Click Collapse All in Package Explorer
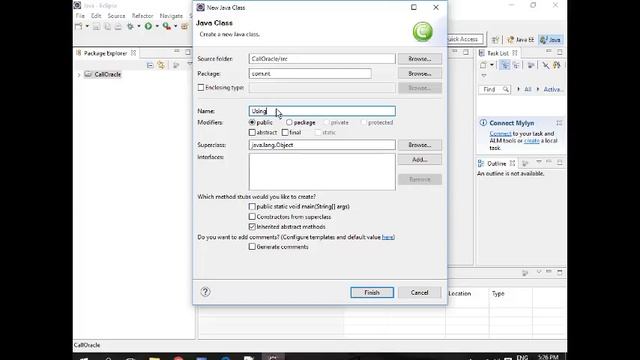This screenshot has width=640, height=360. [150, 65]
